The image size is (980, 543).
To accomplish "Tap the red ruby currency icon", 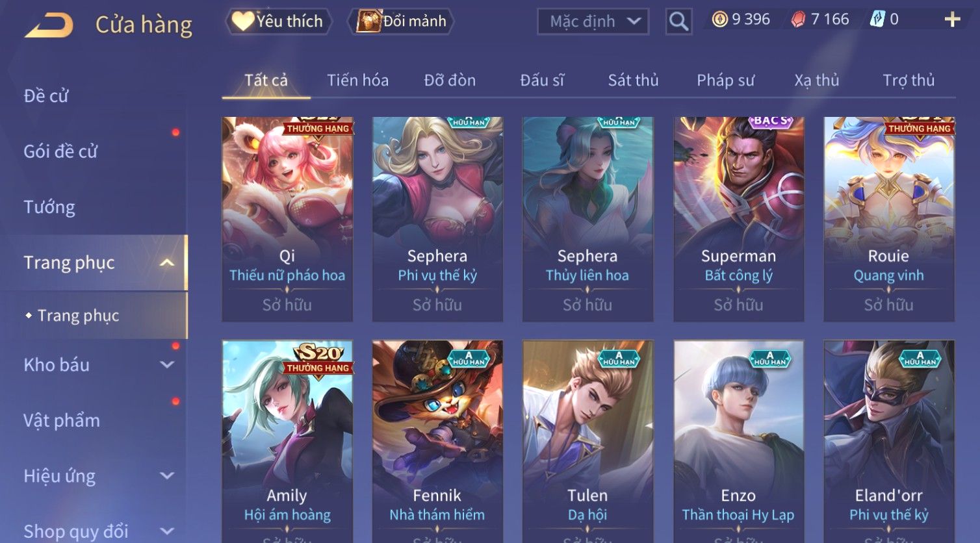I will click(798, 19).
